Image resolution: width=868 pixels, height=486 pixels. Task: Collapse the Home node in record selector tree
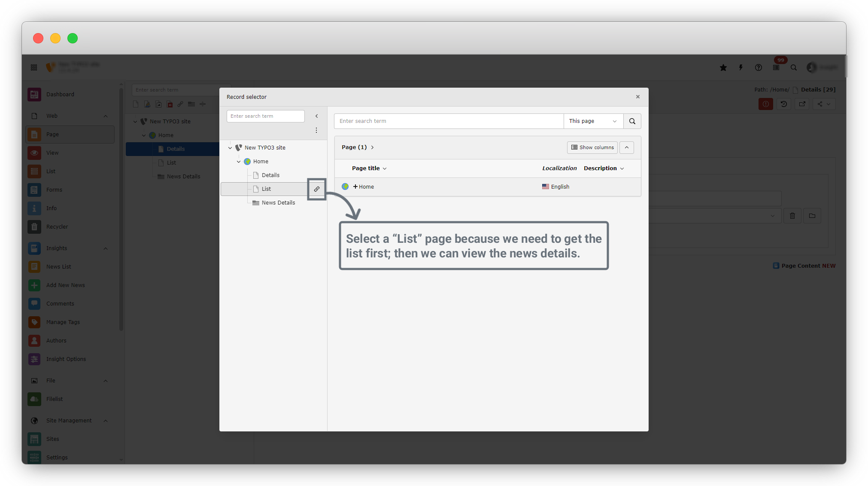tap(239, 162)
